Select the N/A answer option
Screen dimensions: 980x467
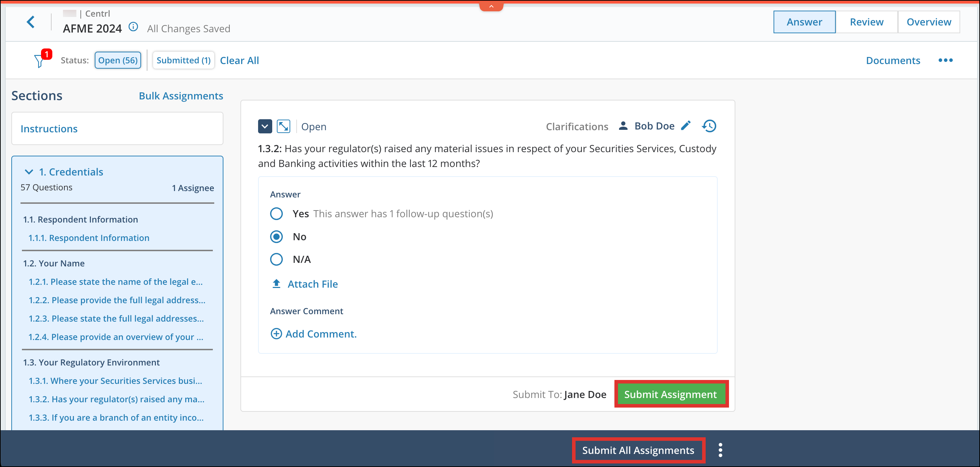(276, 259)
